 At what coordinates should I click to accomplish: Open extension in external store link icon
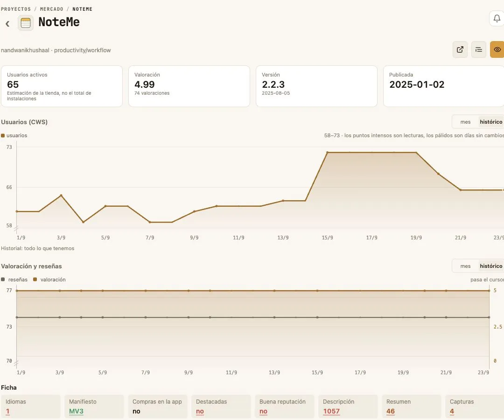click(460, 49)
